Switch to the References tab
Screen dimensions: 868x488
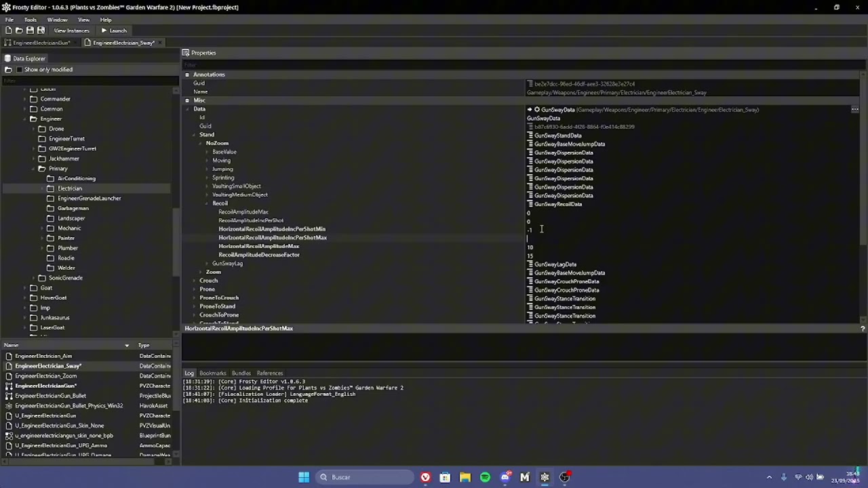pos(269,373)
